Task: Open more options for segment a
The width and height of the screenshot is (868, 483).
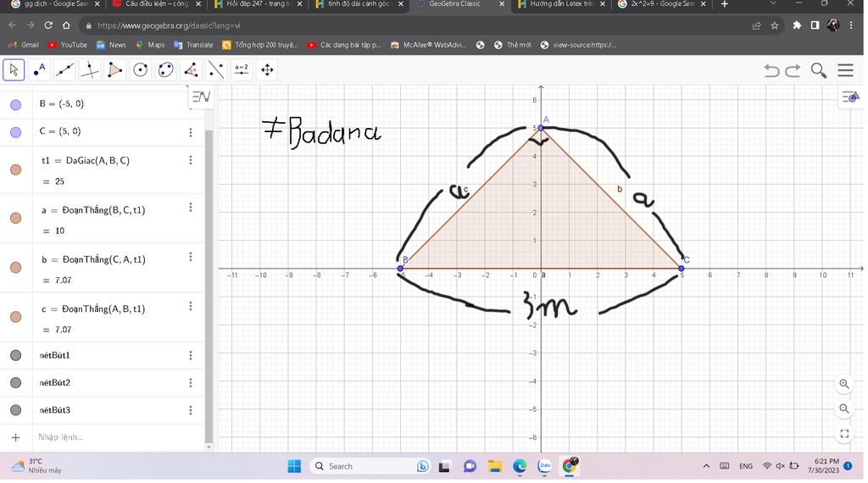Action: point(191,208)
